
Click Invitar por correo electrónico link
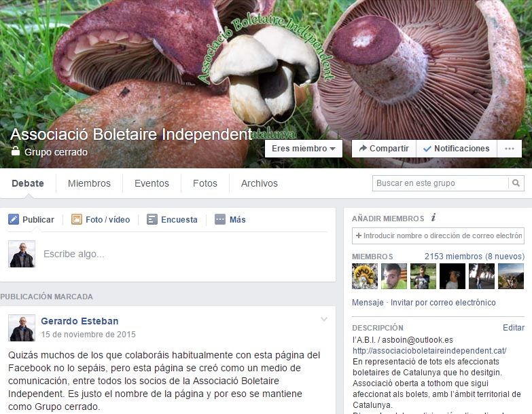pyautogui.click(x=443, y=302)
